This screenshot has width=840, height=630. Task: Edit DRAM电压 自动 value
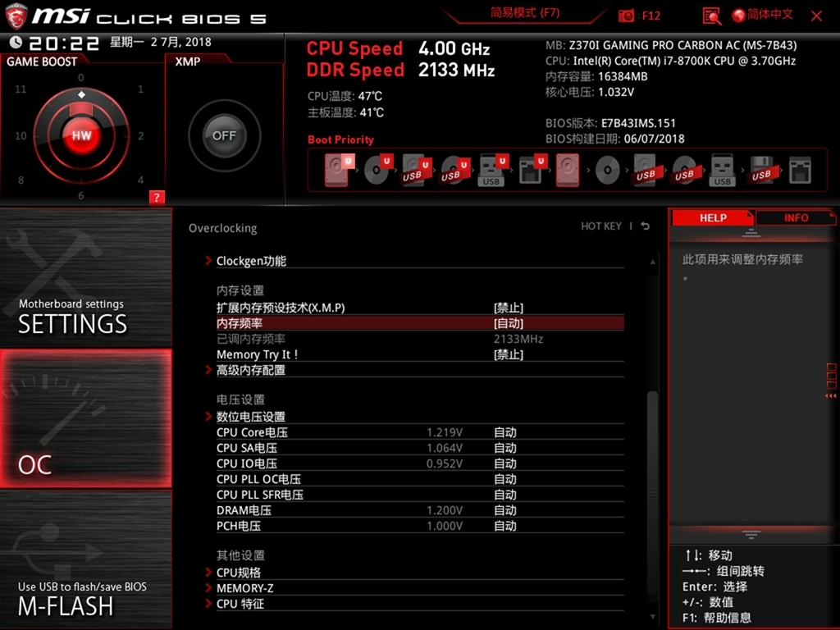click(x=505, y=510)
